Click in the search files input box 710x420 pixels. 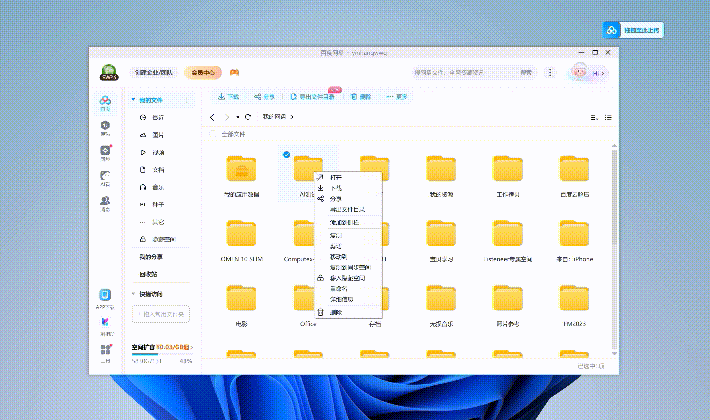(465, 73)
